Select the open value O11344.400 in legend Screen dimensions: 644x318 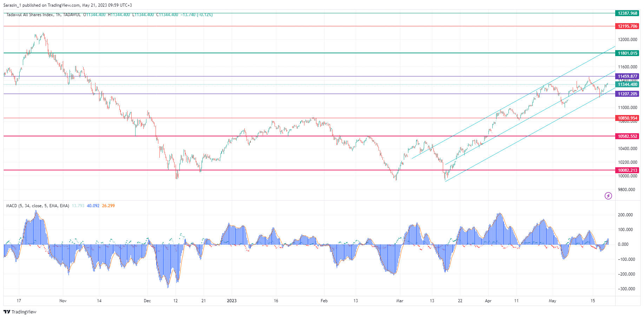tap(94, 15)
